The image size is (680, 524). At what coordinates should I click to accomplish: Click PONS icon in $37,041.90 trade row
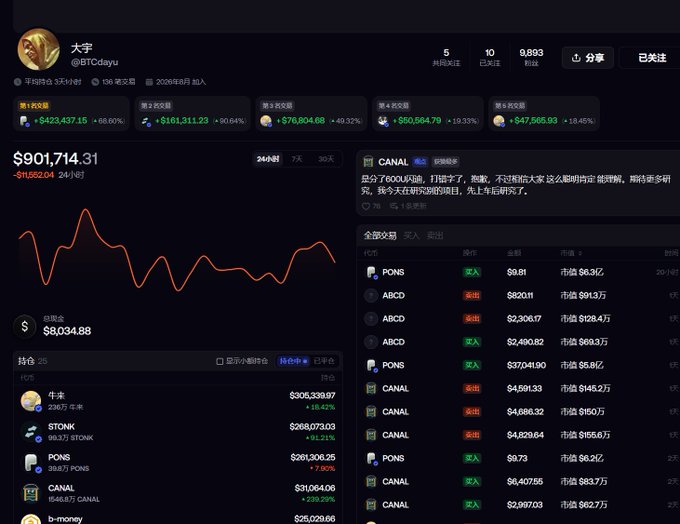[371, 366]
